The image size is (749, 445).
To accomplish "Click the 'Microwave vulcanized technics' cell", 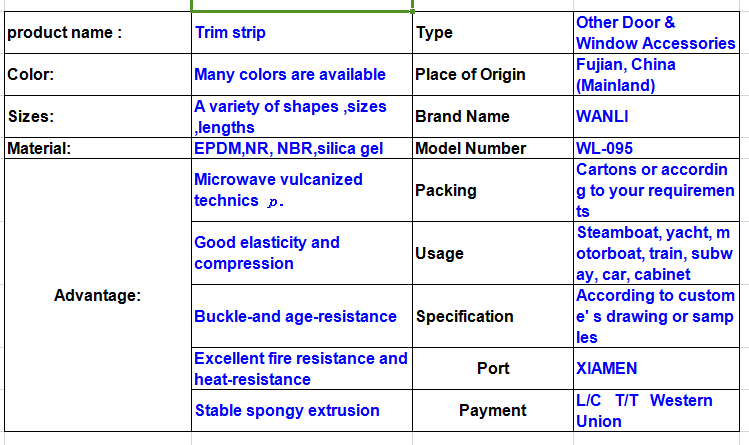I will click(x=302, y=190).
